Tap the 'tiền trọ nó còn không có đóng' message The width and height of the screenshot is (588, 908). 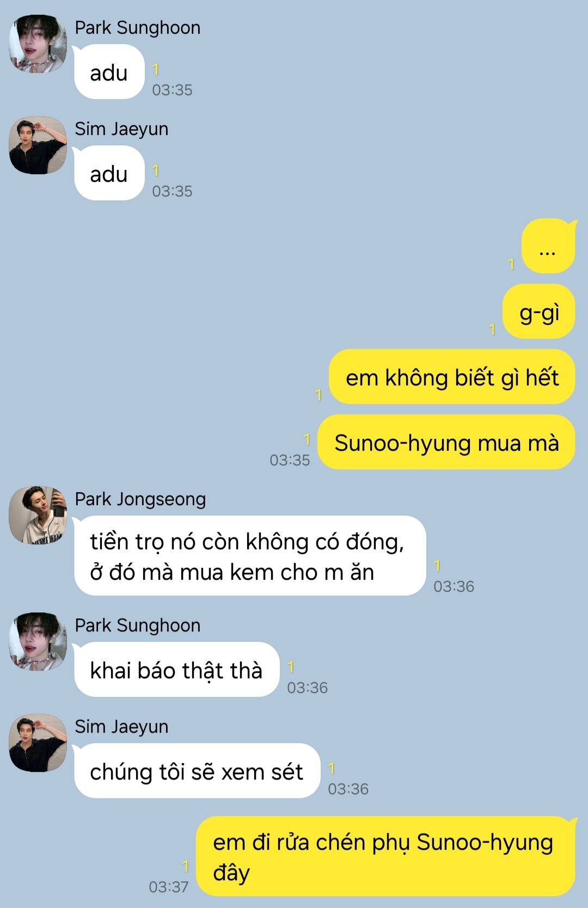(250, 556)
